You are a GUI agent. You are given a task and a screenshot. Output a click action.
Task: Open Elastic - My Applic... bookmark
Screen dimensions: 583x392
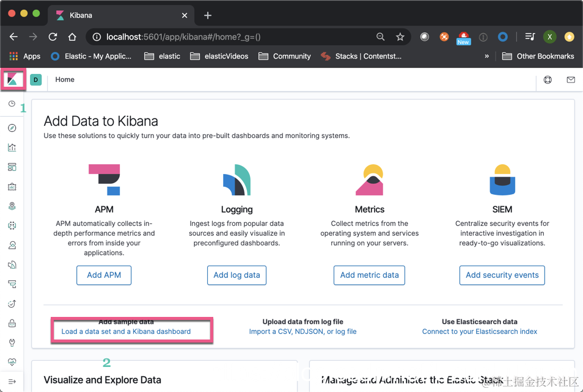pos(91,56)
